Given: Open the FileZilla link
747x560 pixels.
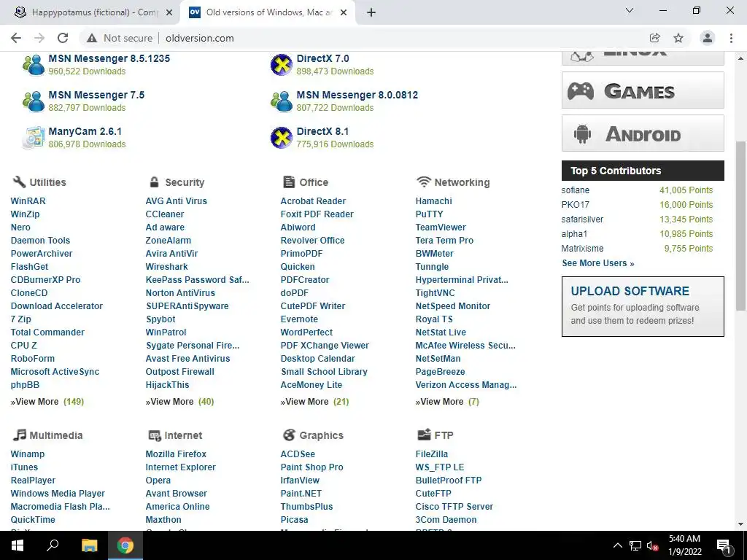Looking at the screenshot, I should pos(432,454).
